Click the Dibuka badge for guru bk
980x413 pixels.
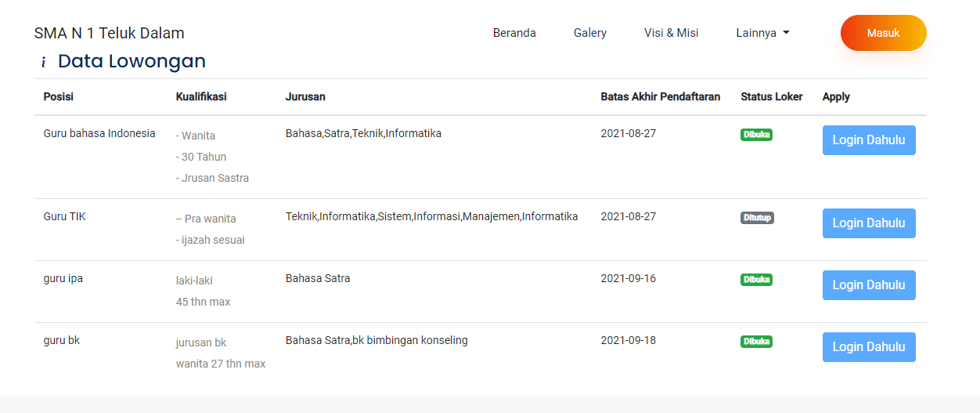[x=756, y=342]
